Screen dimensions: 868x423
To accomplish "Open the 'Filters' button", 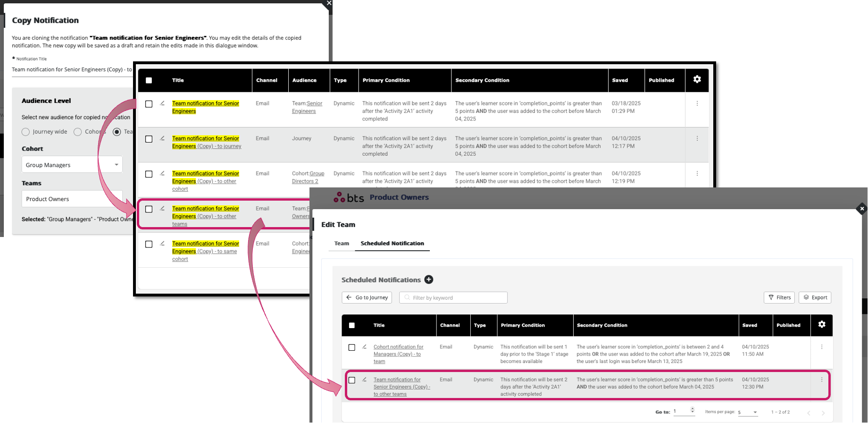I will coord(779,297).
